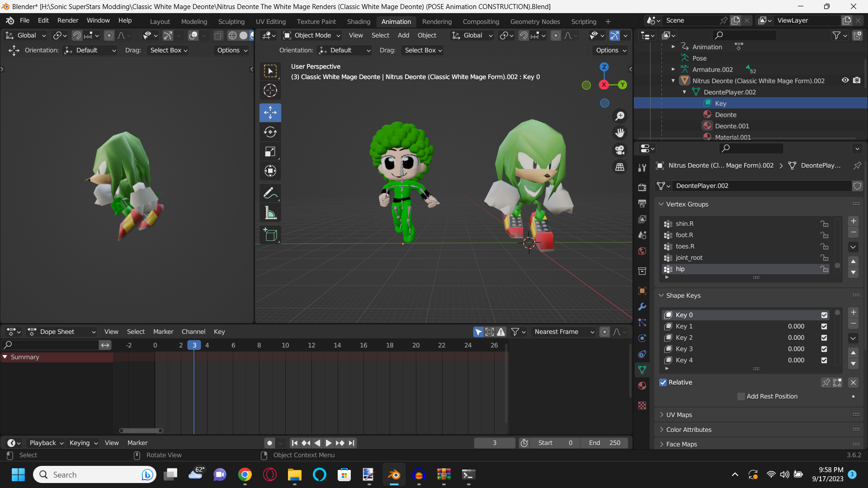The height and width of the screenshot is (488, 868).
Task: Expand the UV Maps panel
Action: tap(679, 415)
